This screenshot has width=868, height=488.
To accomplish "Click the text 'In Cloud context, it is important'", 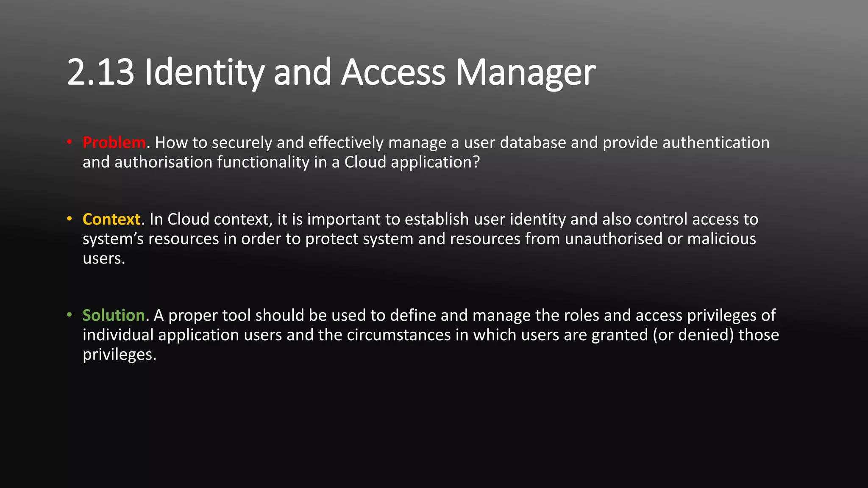I will click(266, 219).
